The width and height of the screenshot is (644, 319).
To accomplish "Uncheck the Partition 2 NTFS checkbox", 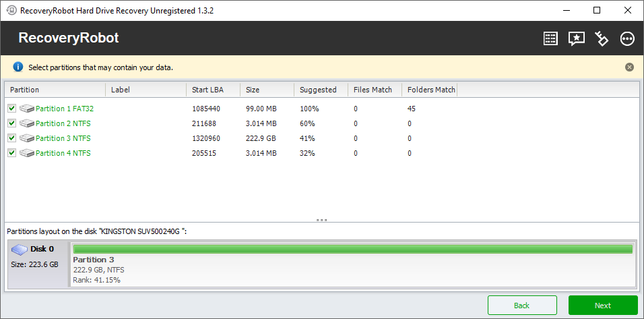I will point(11,123).
